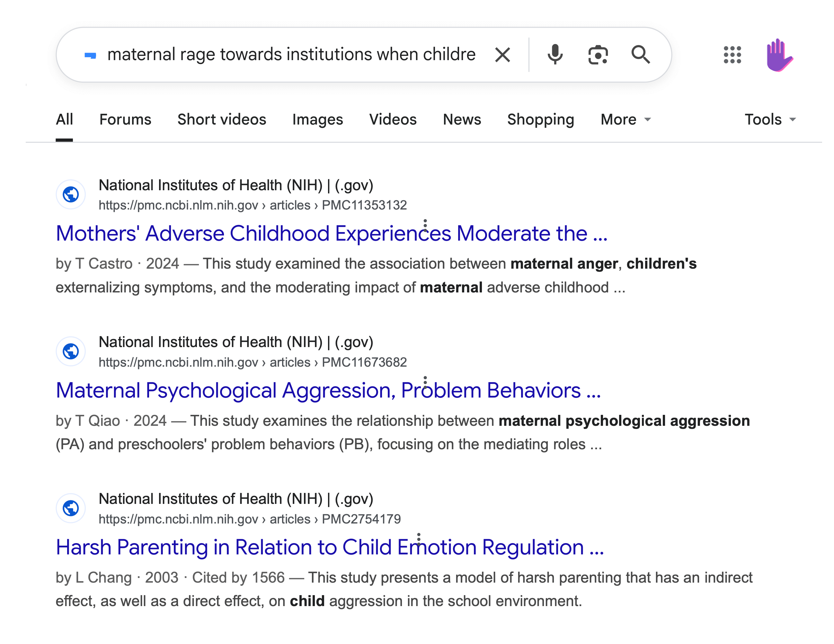
Task: Clear the search query with the X
Action: (502, 54)
